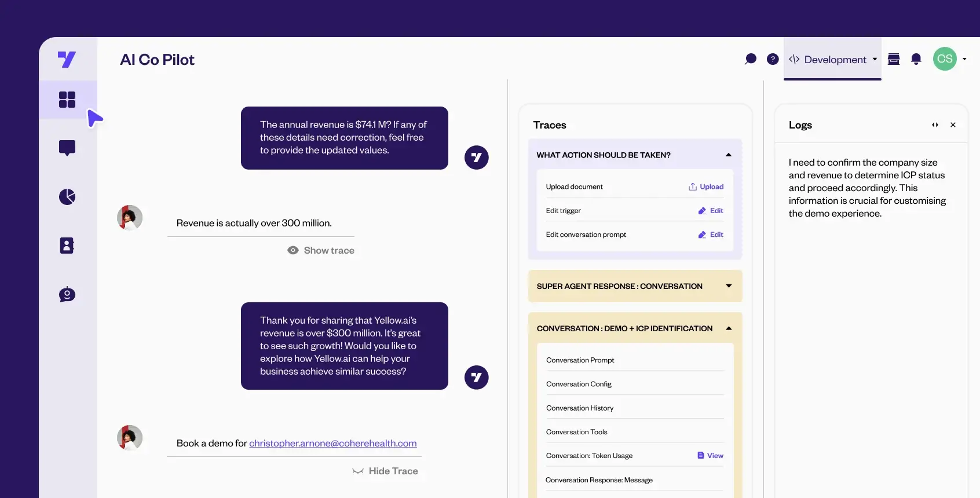Click Edit button for Edit trigger

tap(711, 211)
